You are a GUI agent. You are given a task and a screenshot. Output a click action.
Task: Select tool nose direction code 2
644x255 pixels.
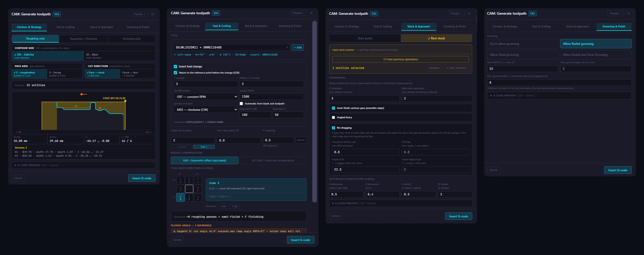(180, 180)
